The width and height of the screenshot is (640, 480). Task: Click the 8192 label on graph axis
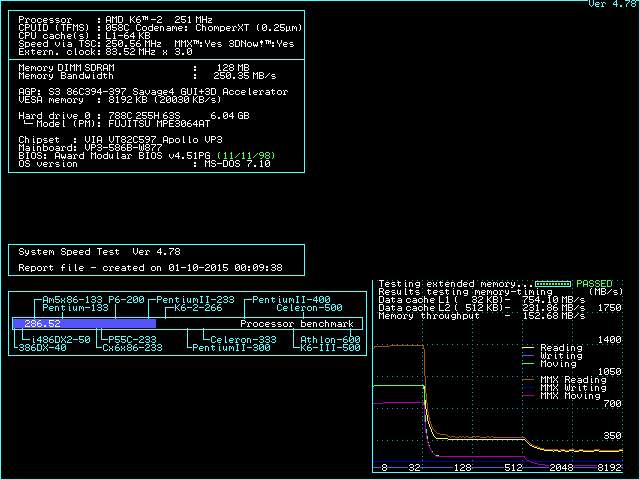(609, 467)
